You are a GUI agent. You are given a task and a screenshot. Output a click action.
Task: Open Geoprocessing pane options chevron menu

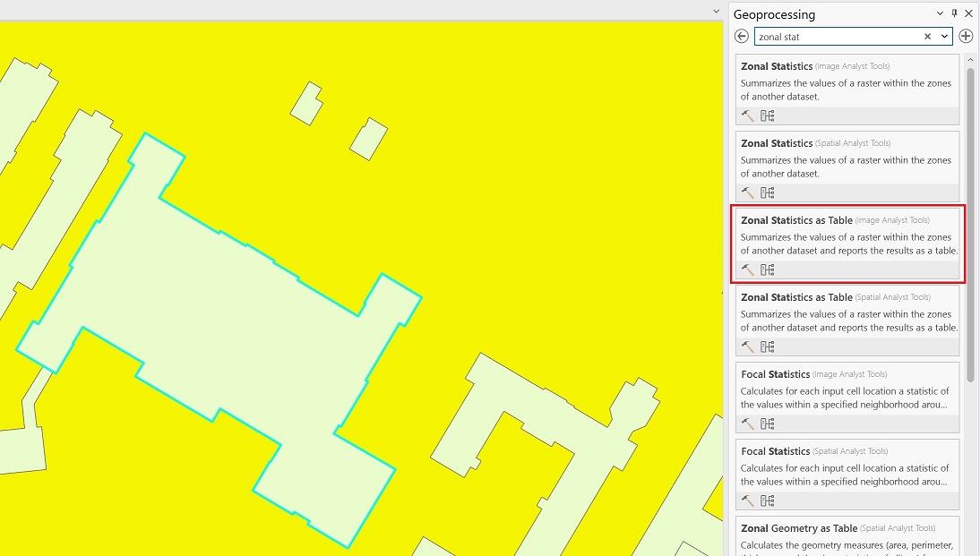pyautogui.click(x=940, y=13)
